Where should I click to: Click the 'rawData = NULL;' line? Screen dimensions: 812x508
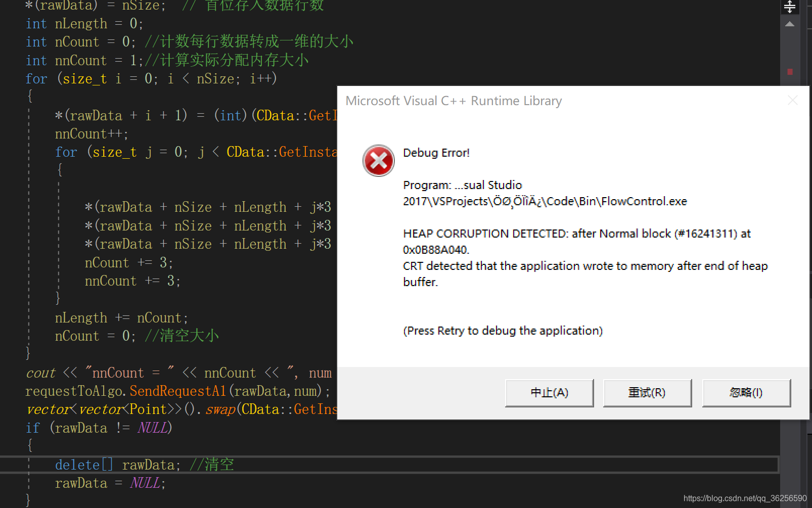pos(110,483)
